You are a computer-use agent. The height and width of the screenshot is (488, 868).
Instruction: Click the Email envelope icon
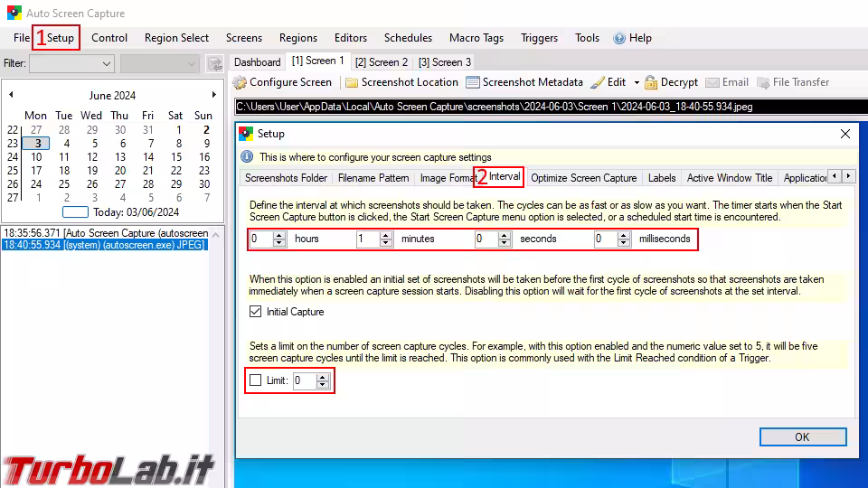tap(712, 82)
